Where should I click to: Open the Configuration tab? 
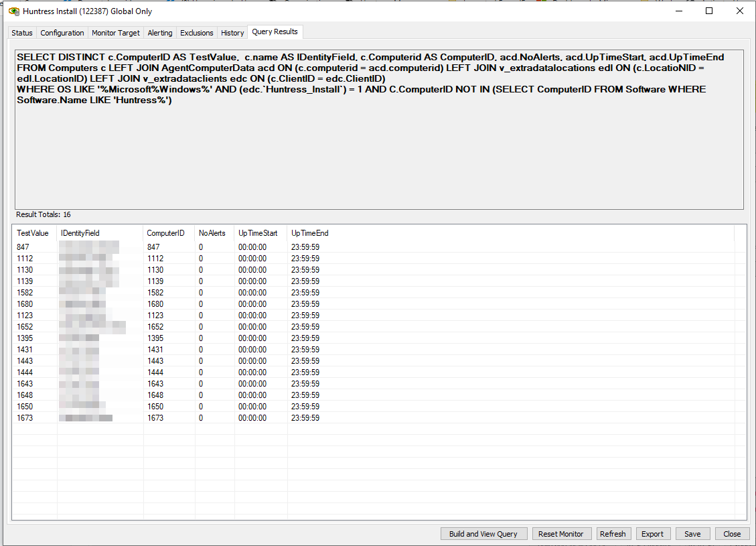pyautogui.click(x=62, y=32)
